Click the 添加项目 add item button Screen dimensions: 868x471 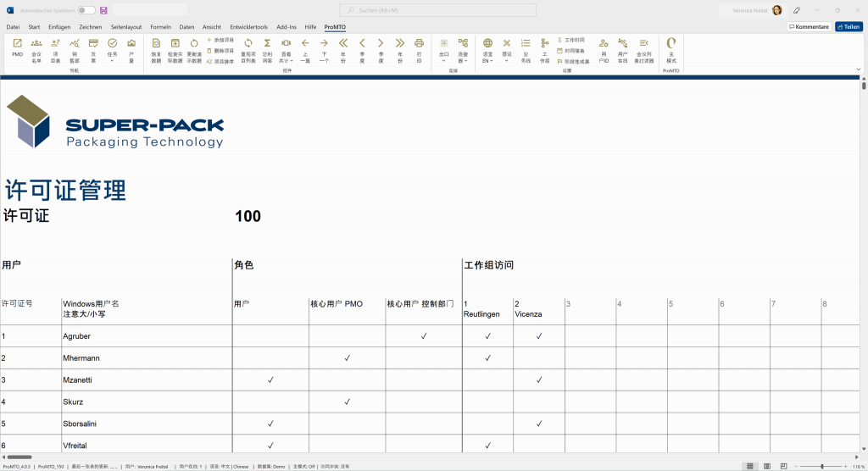[x=220, y=40]
